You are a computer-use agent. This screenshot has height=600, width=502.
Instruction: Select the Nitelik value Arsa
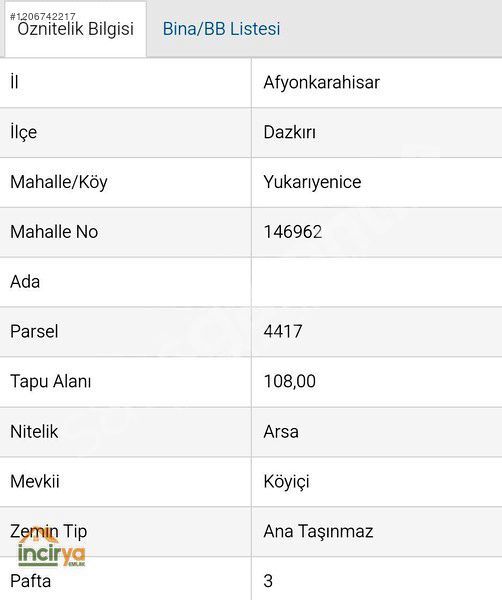[281, 432]
